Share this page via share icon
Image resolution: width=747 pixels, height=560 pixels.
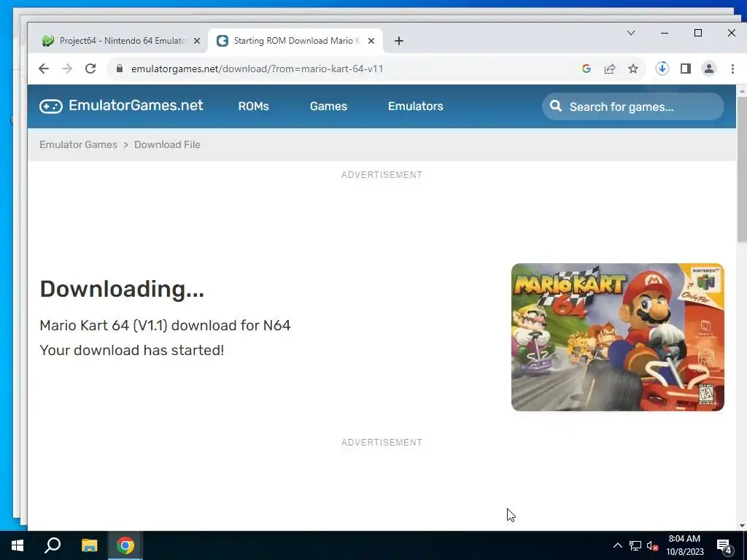[x=610, y=69]
